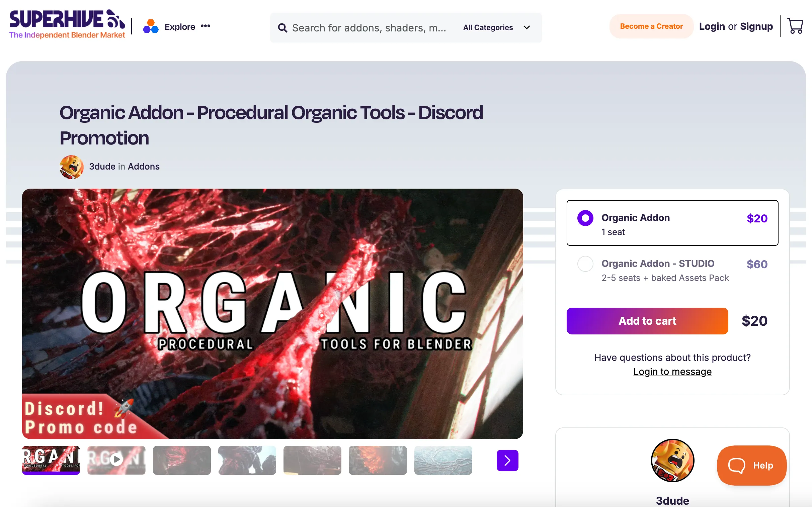
Task: Select the orange fire gallery thumbnail
Action: click(x=378, y=460)
